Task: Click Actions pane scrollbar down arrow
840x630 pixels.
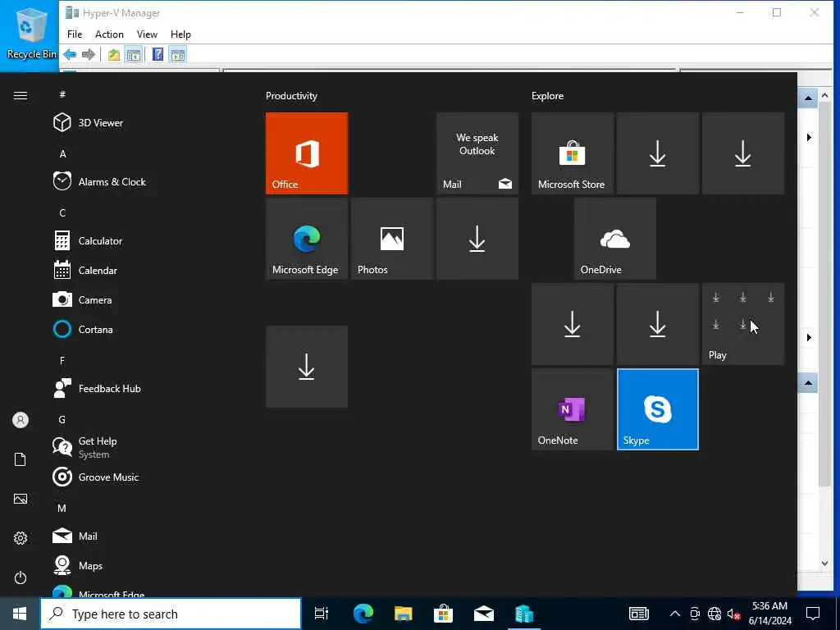Action: pyautogui.click(x=824, y=564)
